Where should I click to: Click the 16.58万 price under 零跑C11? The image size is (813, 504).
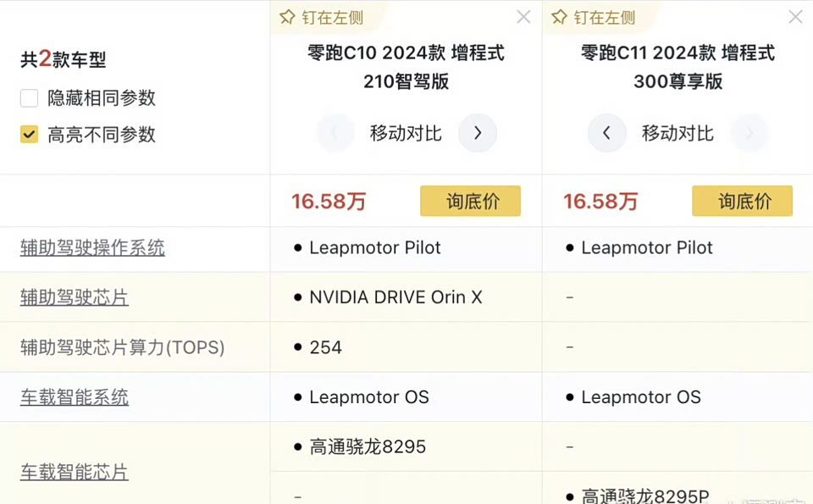tap(600, 202)
